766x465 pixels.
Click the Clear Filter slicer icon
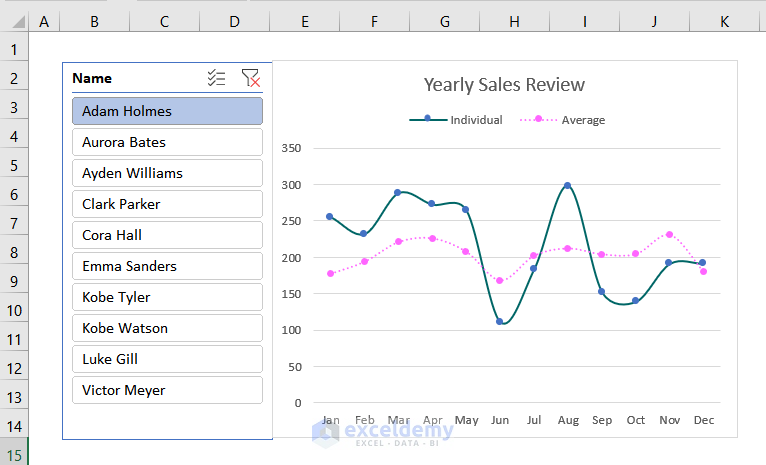click(250, 78)
